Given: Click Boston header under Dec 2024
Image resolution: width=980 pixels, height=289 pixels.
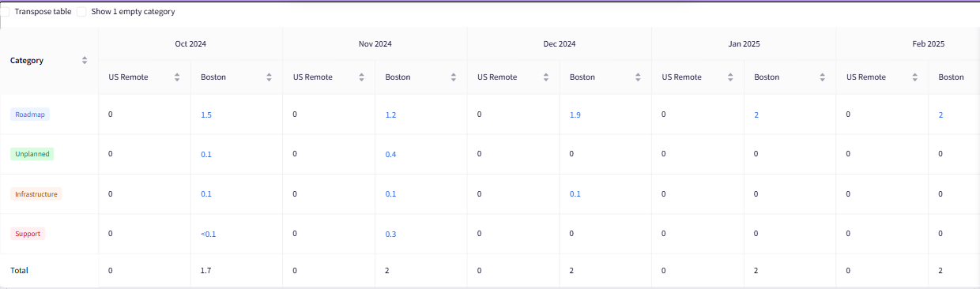Looking at the screenshot, I should (x=582, y=77).
